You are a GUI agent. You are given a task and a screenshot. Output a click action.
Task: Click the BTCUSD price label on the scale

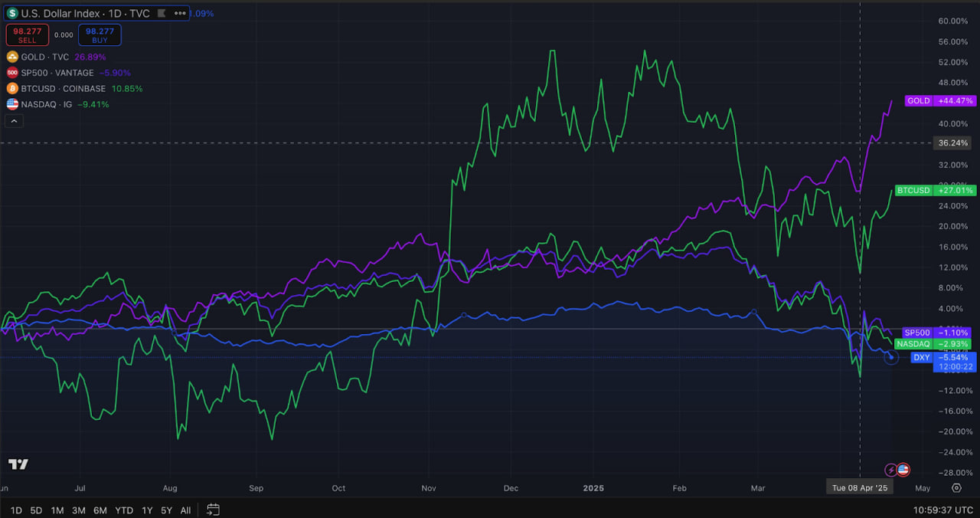(x=913, y=190)
